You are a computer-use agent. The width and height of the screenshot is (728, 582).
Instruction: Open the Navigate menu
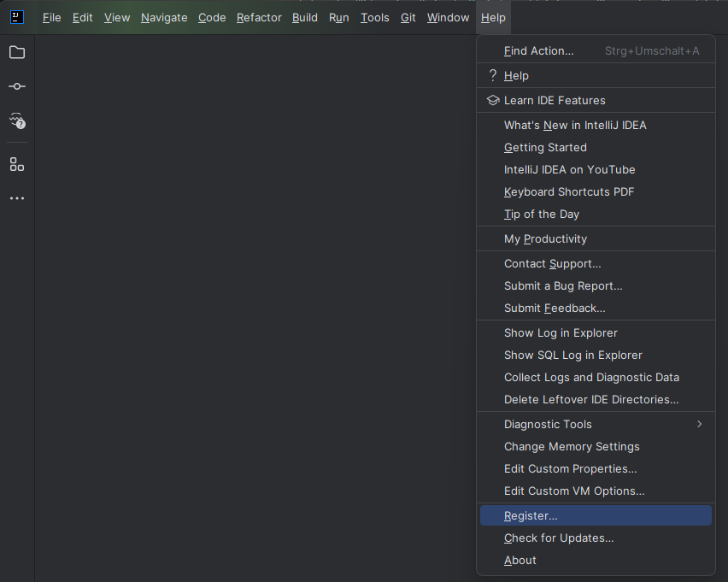click(164, 18)
